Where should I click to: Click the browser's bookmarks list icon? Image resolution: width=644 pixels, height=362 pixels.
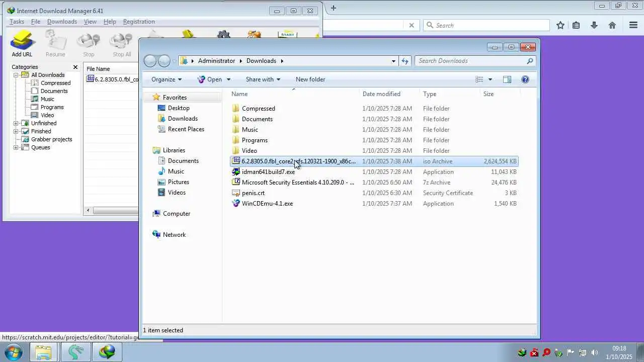576,25
